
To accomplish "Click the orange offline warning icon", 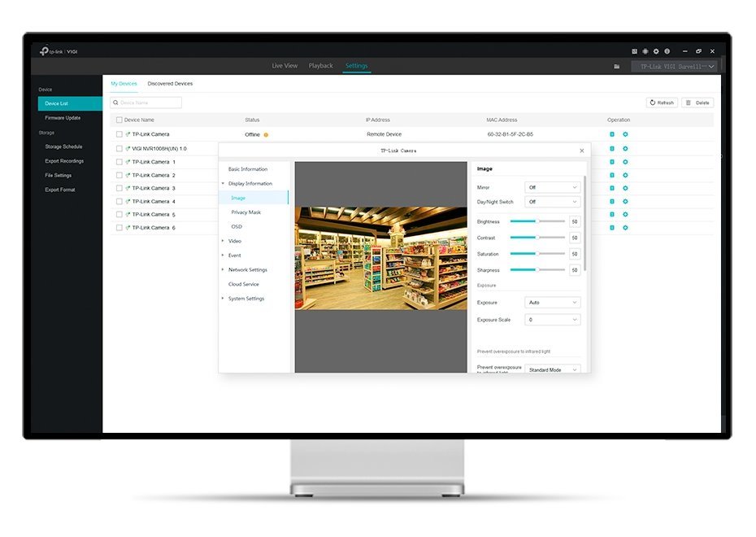I will (266, 134).
